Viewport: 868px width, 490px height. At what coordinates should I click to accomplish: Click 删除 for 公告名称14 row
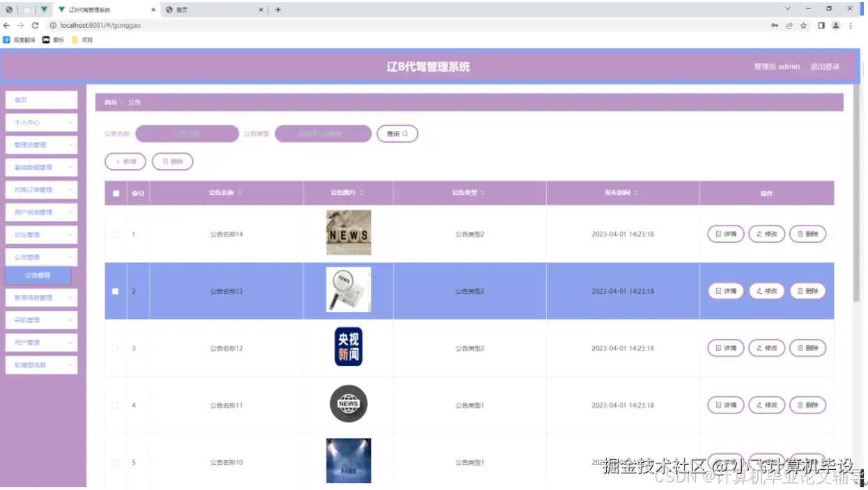pos(808,234)
